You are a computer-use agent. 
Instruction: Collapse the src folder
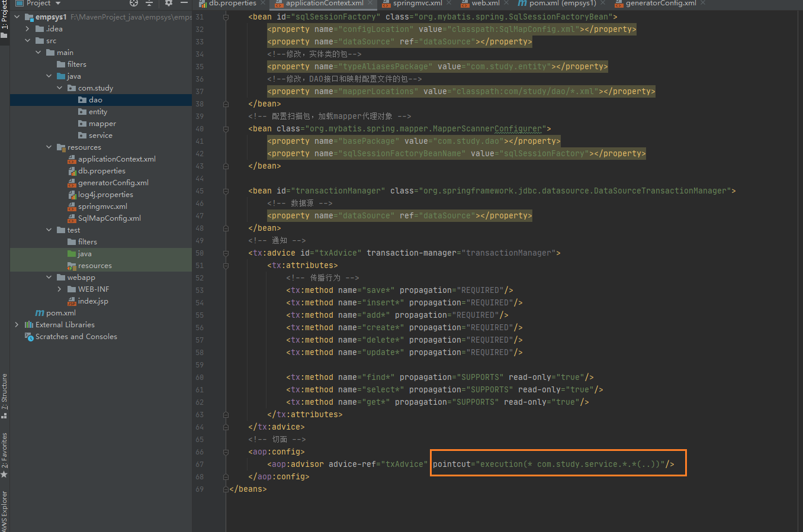click(x=28, y=41)
